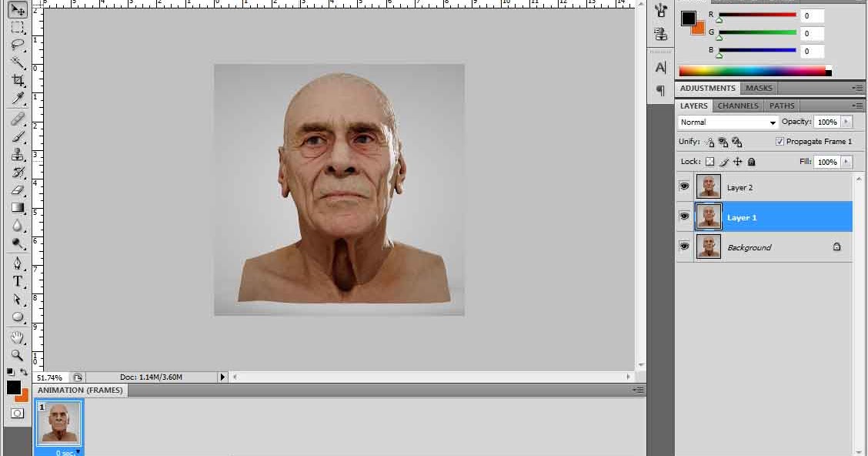Click the Unify layer style icon
The image size is (868, 456).
[x=737, y=142]
